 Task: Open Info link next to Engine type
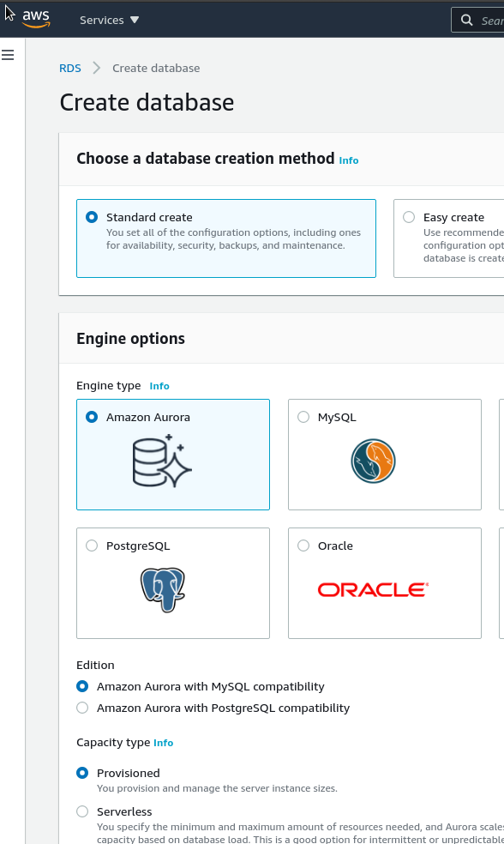pyautogui.click(x=159, y=386)
